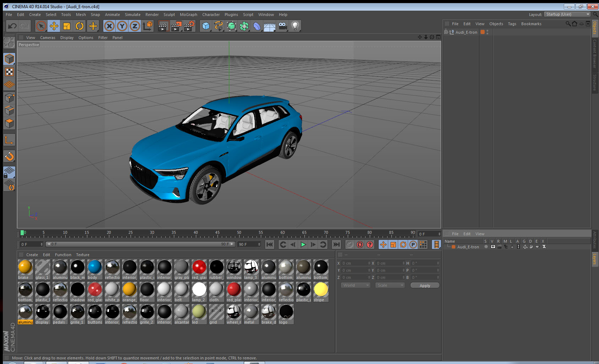Go to end of animation
599x364 pixels.
(x=336, y=244)
